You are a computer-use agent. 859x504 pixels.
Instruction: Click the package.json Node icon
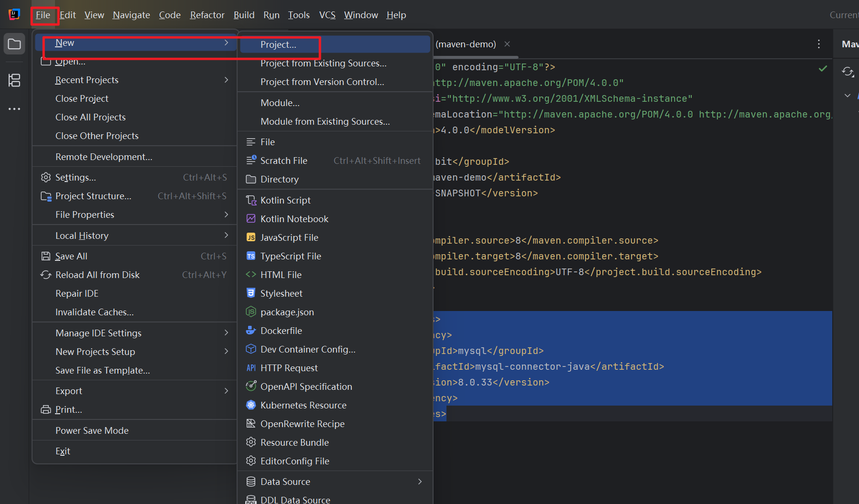tap(251, 311)
